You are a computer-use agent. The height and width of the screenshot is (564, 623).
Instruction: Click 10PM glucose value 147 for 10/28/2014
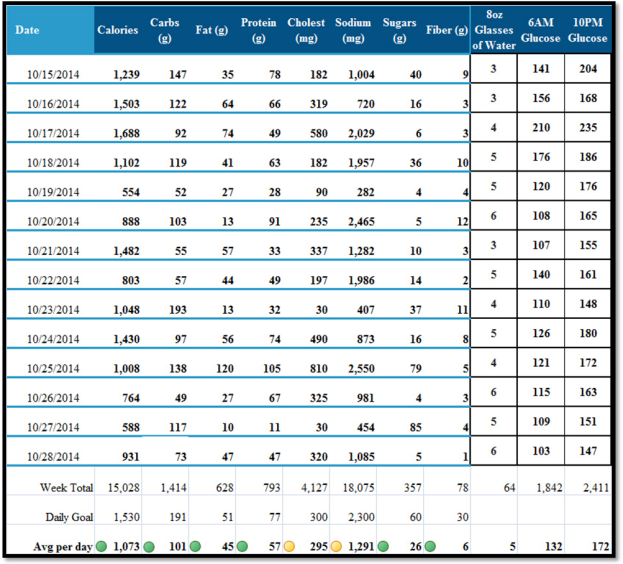(x=588, y=451)
